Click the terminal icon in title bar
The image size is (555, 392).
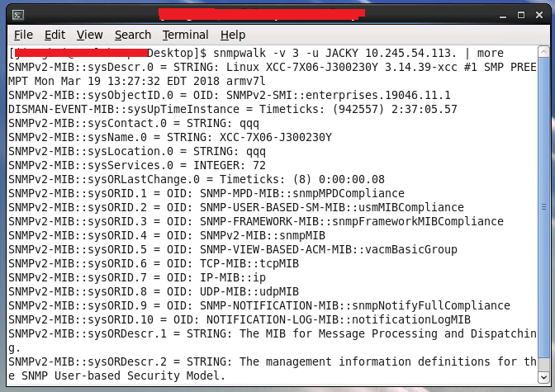tap(18, 15)
